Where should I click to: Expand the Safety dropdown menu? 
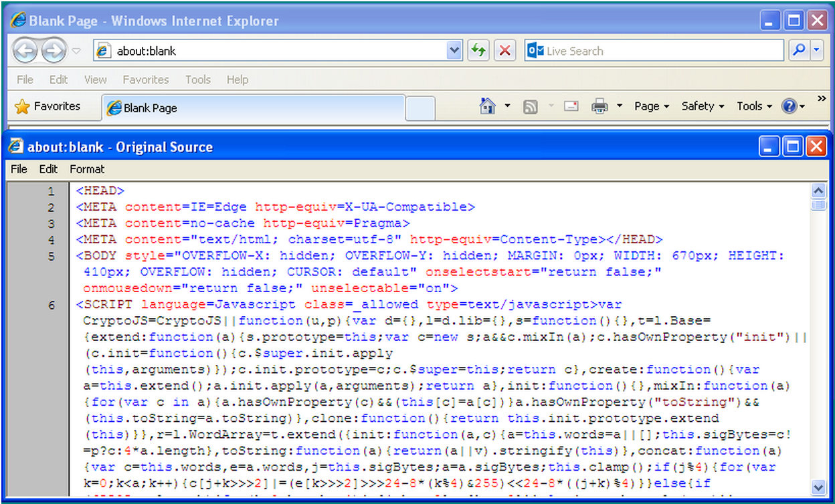703,106
